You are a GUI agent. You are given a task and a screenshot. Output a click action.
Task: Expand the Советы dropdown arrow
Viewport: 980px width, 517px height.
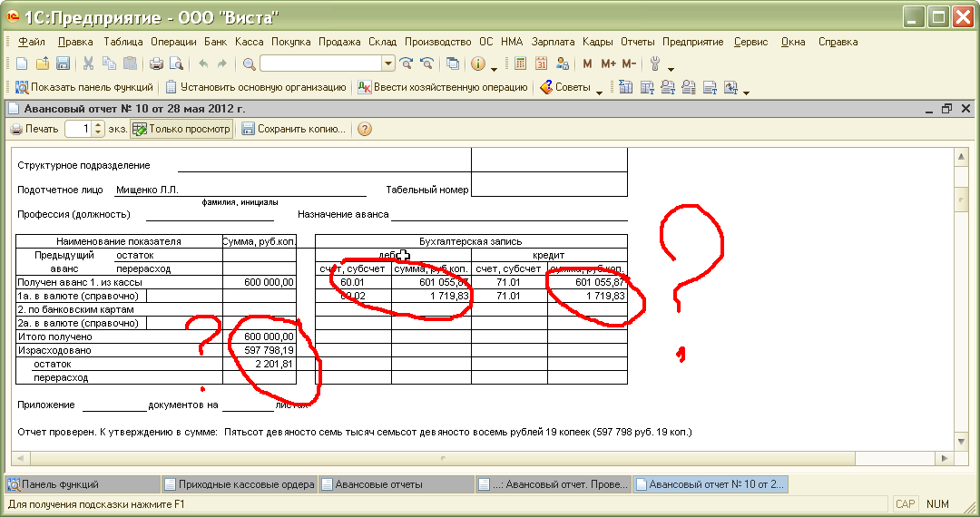pyautogui.click(x=599, y=89)
